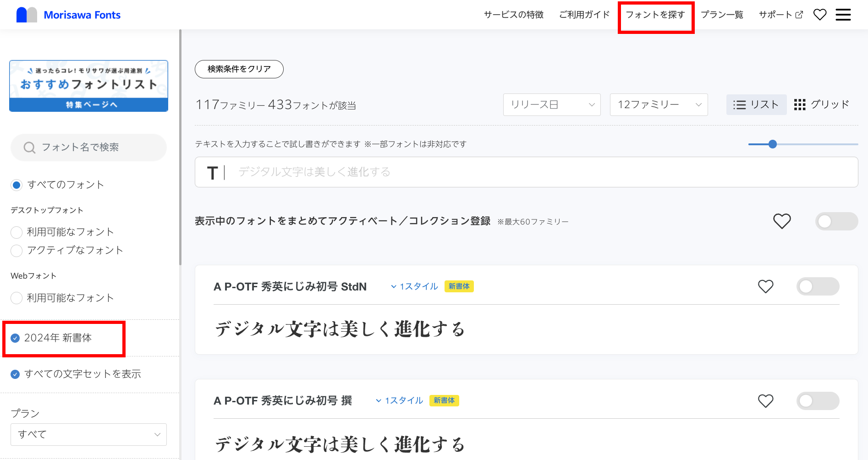Select アクティブなフォント radio
Image resolution: width=868 pixels, height=460 pixels.
point(16,251)
